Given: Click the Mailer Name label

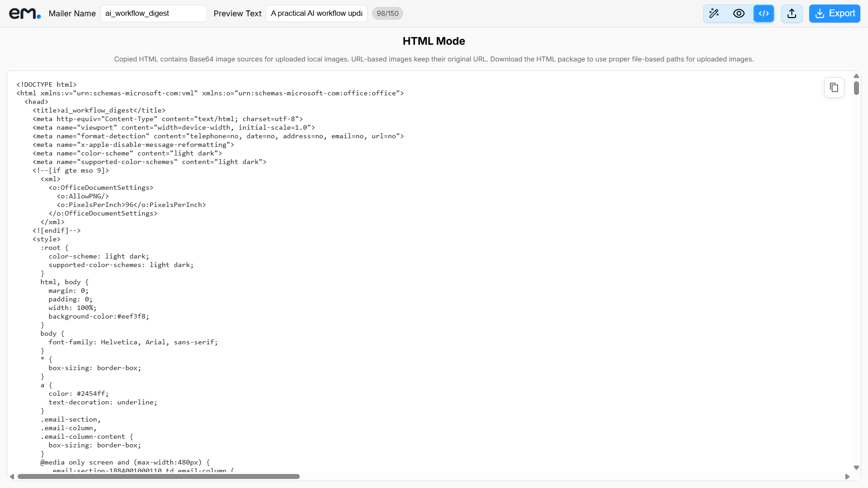Looking at the screenshot, I should tap(72, 14).
